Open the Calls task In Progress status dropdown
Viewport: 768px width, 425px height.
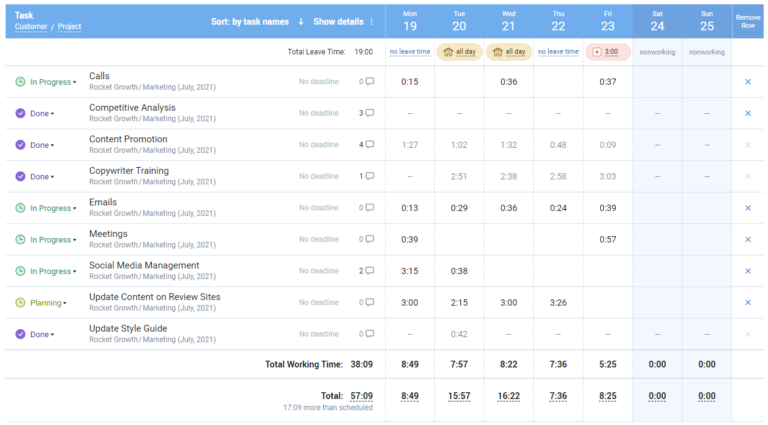(x=36, y=82)
